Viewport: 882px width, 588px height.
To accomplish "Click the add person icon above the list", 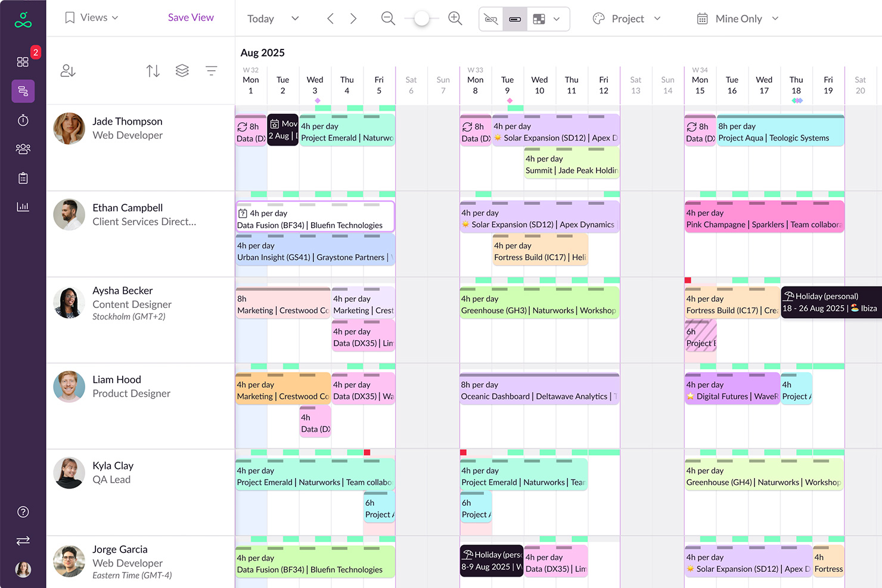I will 67,70.
